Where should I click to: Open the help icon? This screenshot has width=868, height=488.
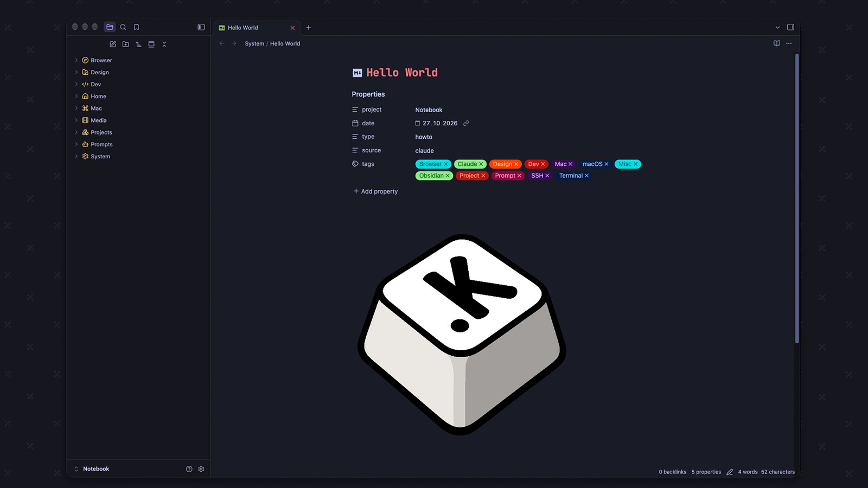pos(189,469)
